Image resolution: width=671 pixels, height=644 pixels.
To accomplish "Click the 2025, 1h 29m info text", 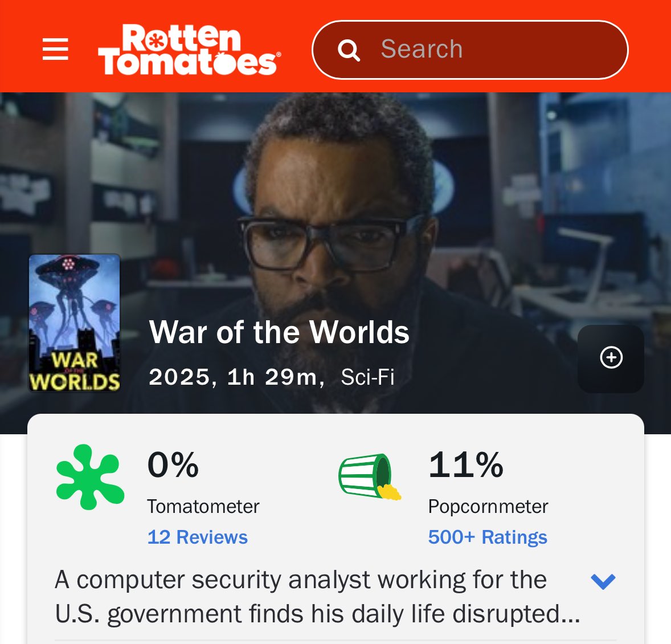I will (236, 377).
